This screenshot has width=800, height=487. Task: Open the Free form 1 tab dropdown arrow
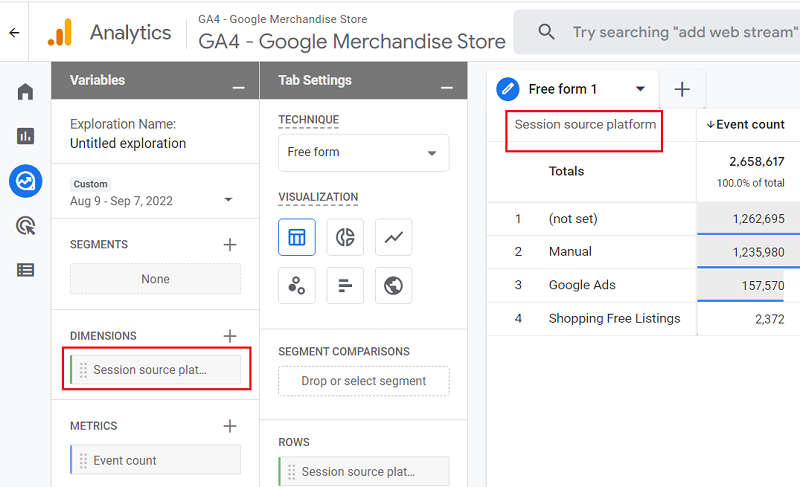(640, 89)
